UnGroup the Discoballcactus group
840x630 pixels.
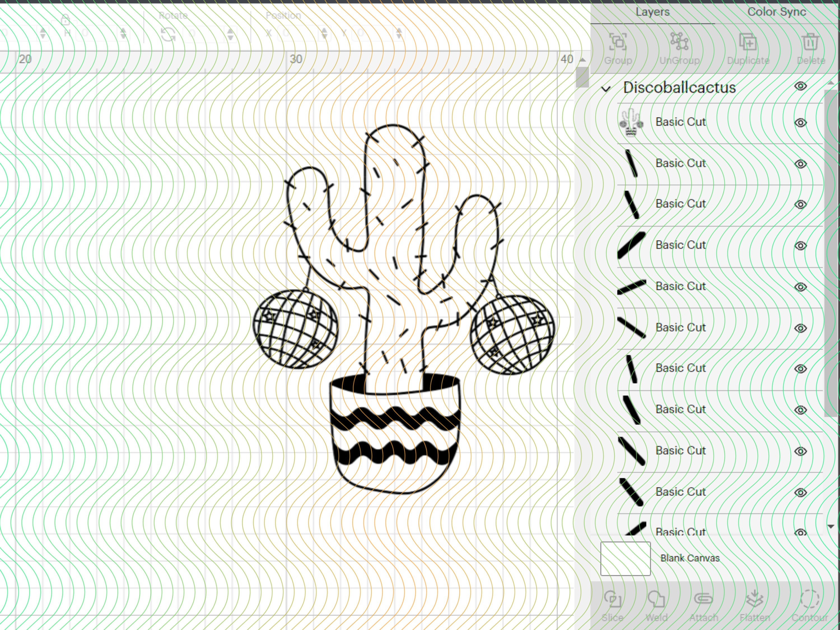pos(679,46)
